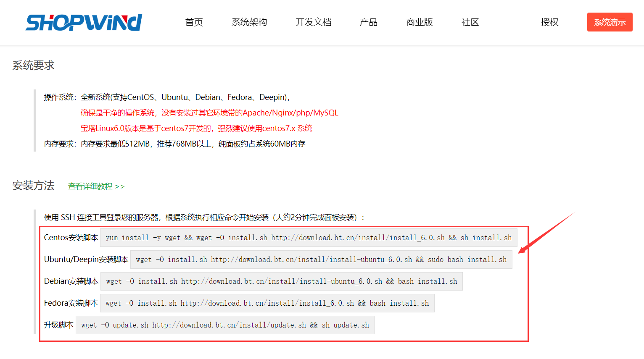The height and width of the screenshot is (359, 644).
Task: Click the Ubuntu/Deepin安装脚本 label
Action: pyautogui.click(x=86, y=259)
